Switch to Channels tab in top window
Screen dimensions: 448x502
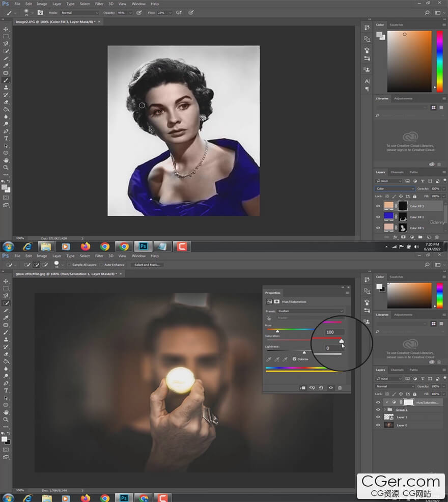[397, 172]
